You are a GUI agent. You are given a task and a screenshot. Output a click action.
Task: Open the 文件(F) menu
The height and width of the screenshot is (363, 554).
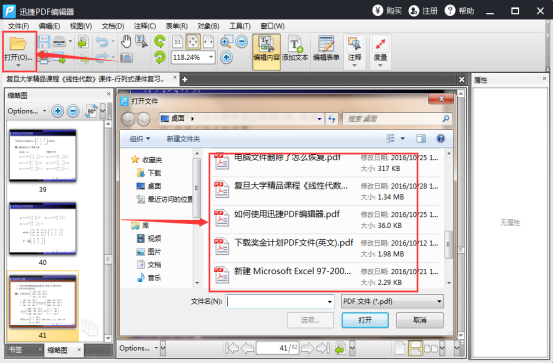point(18,26)
